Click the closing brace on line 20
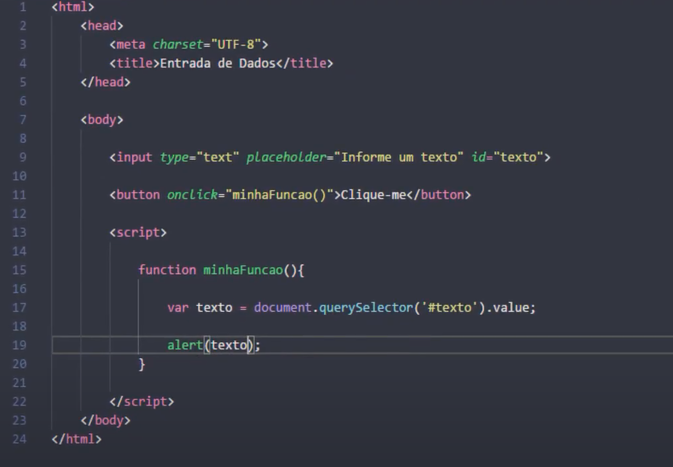This screenshot has height=467, width=673. tap(142, 364)
